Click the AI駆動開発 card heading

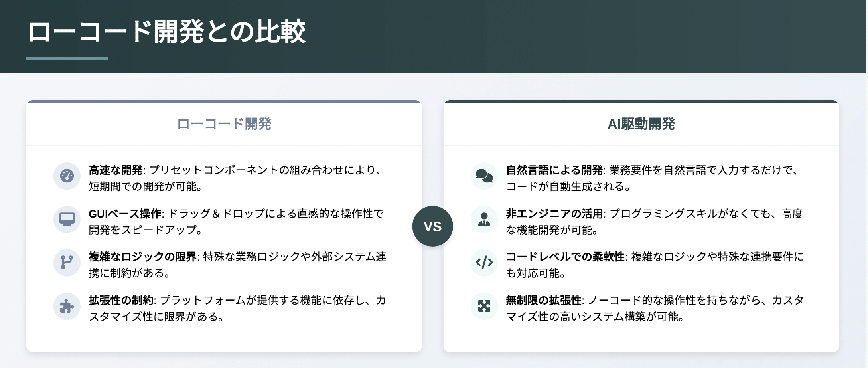coord(641,124)
